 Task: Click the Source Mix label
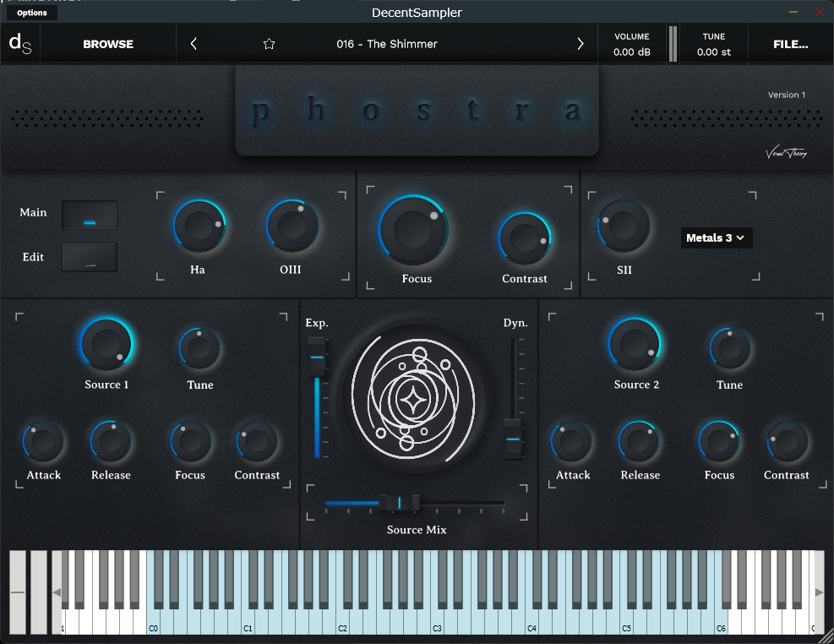coord(417,530)
